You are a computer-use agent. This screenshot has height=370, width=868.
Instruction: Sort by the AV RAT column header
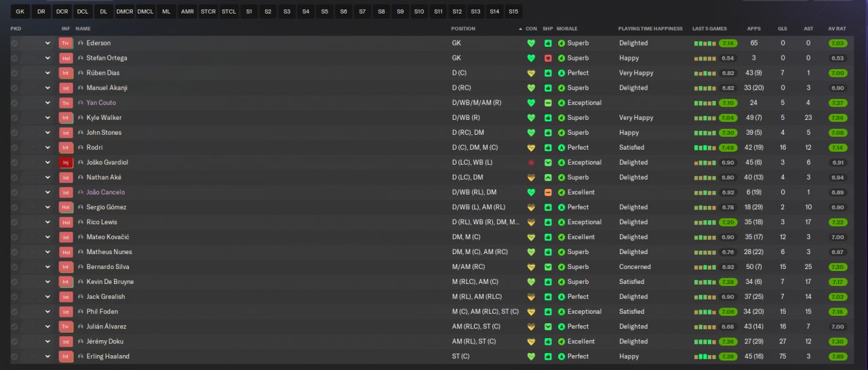point(837,28)
